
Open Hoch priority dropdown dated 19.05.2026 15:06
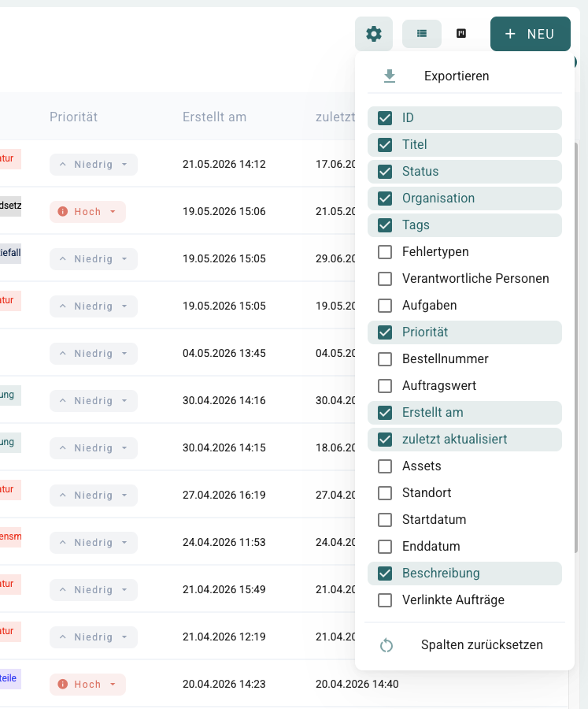(x=87, y=212)
